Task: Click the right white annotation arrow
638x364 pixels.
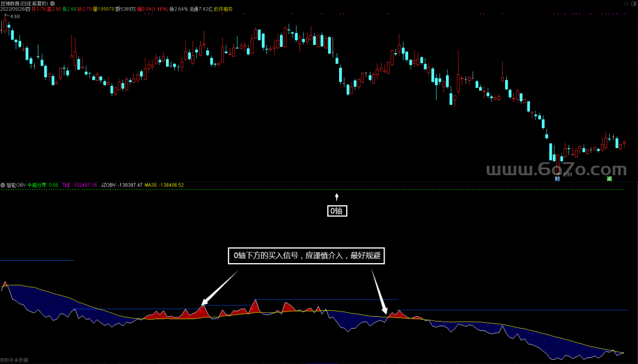Action: click(x=378, y=291)
